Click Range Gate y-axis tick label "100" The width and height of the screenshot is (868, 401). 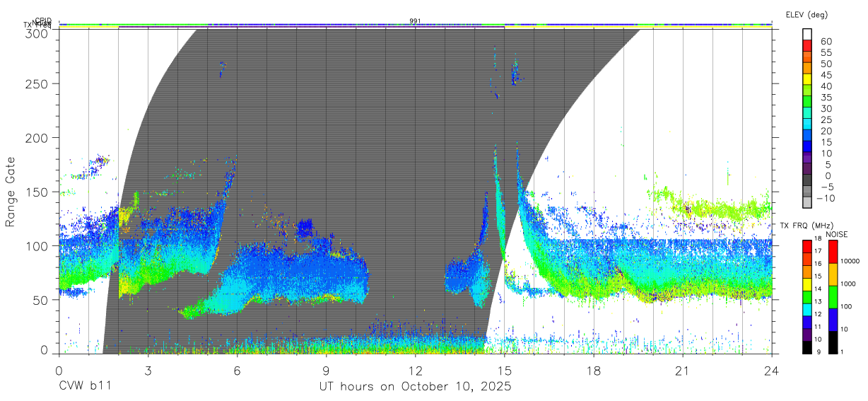tap(35, 245)
